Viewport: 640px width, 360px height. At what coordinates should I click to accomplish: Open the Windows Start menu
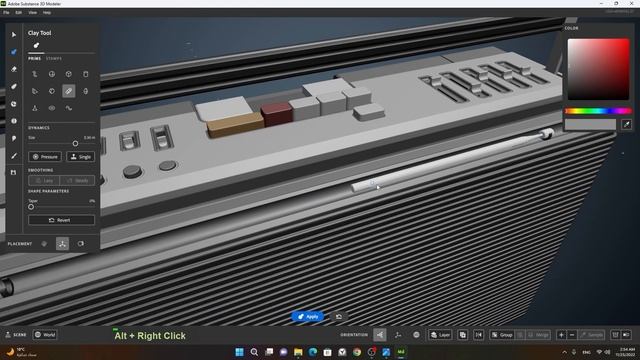(x=240, y=352)
